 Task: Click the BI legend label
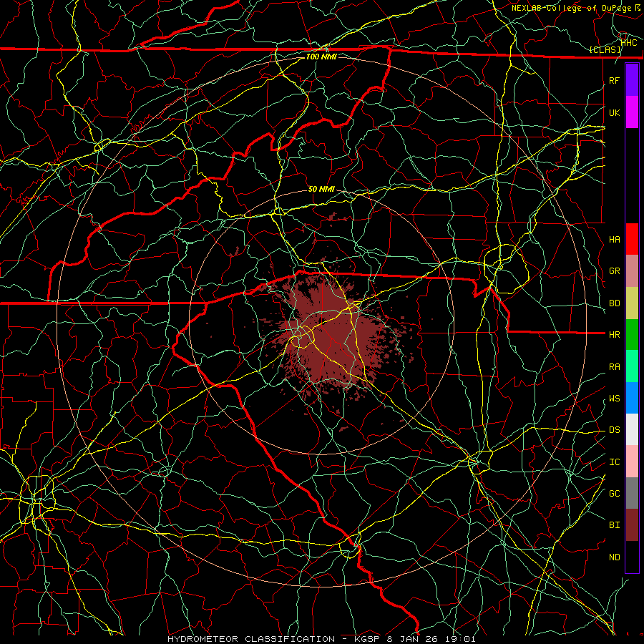click(x=614, y=525)
